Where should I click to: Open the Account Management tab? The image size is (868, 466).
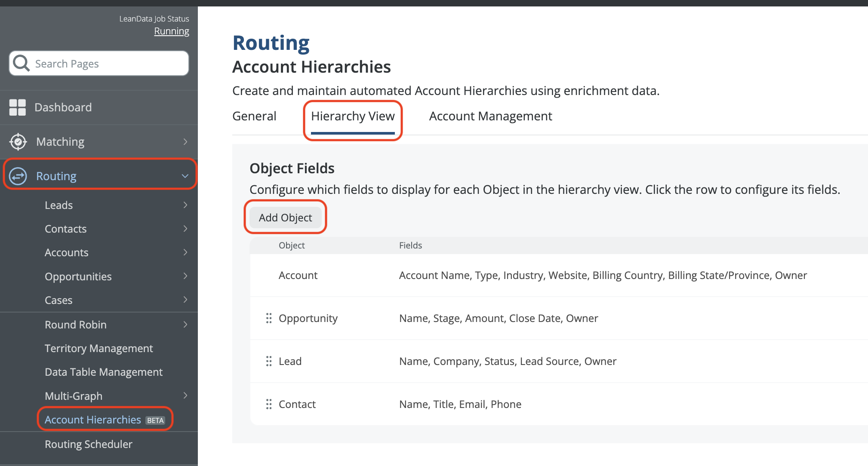[490, 116]
